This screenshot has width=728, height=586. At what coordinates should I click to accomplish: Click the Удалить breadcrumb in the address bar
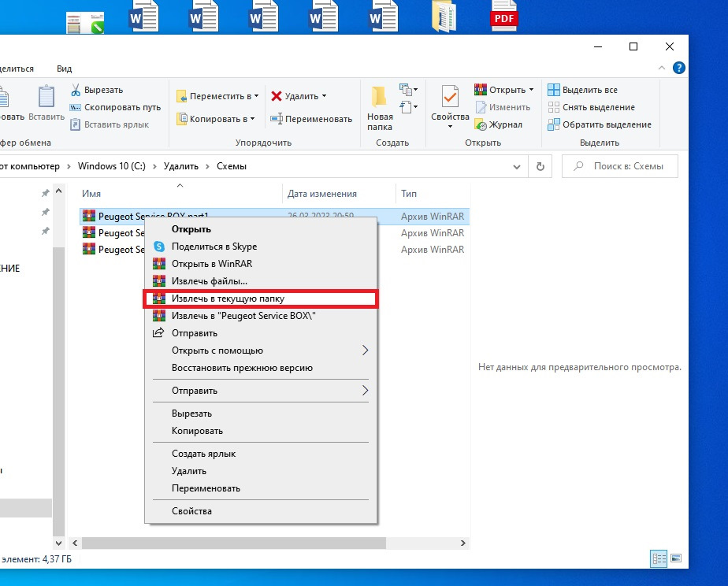(x=181, y=166)
